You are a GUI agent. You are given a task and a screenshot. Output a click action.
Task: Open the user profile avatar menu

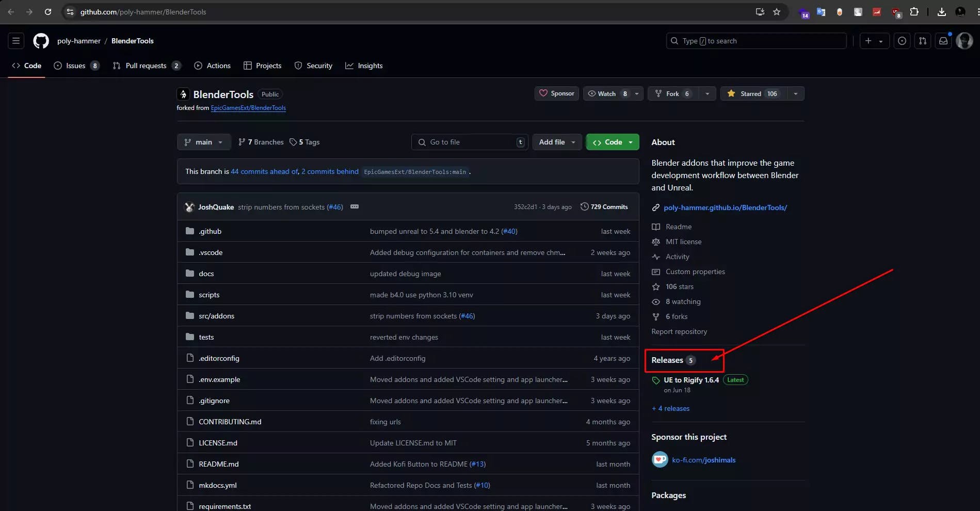pos(964,41)
